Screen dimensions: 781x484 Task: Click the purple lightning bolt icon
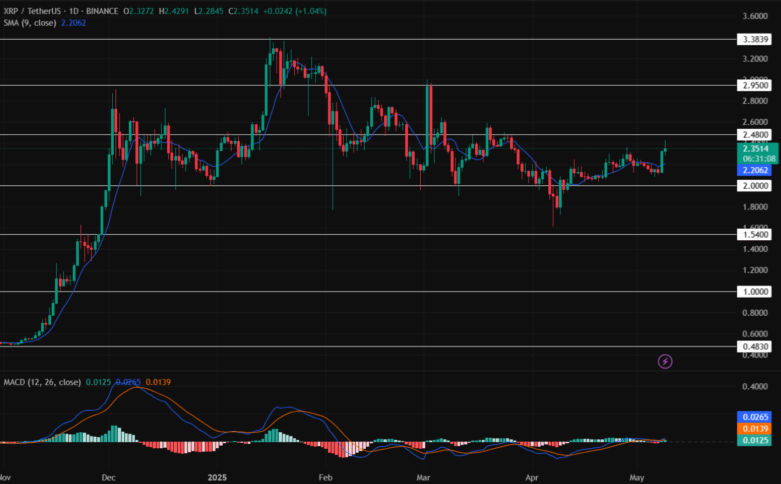coord(665,361)
